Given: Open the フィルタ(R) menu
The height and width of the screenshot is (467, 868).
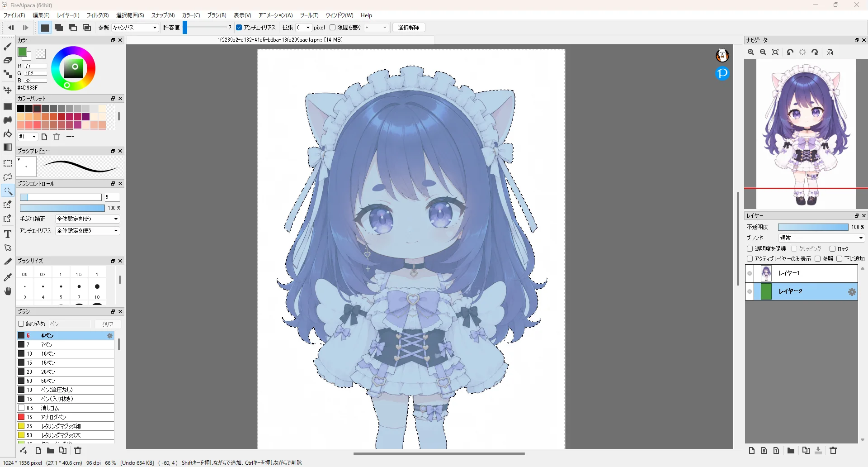Looking at the screenshot, I should [98, 15].
